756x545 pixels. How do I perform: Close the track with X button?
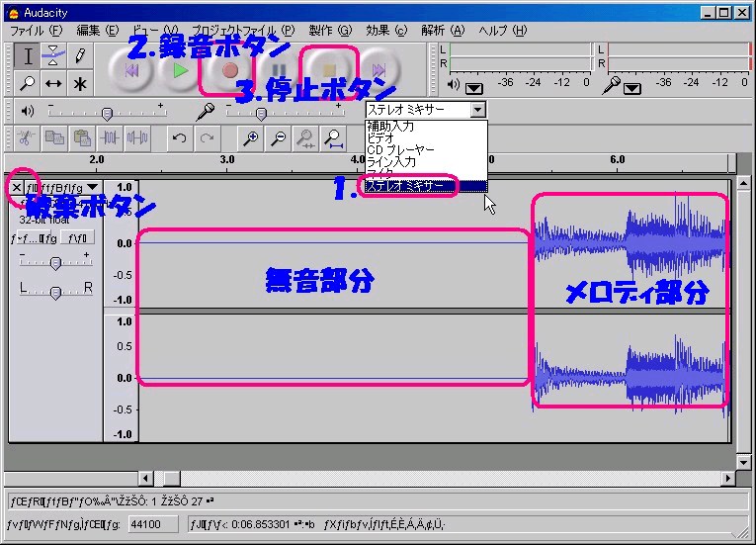pyautogui.click(x=17, y=187)
